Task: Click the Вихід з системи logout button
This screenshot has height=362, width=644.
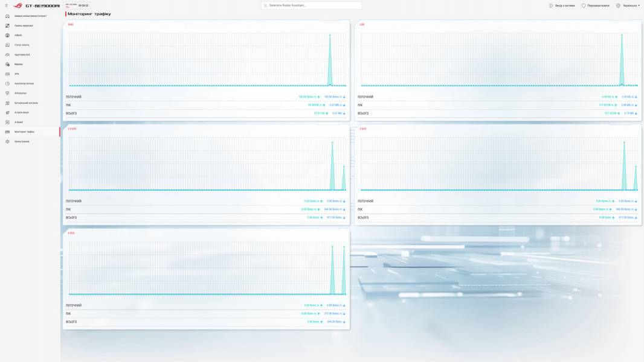Action: 562,6
